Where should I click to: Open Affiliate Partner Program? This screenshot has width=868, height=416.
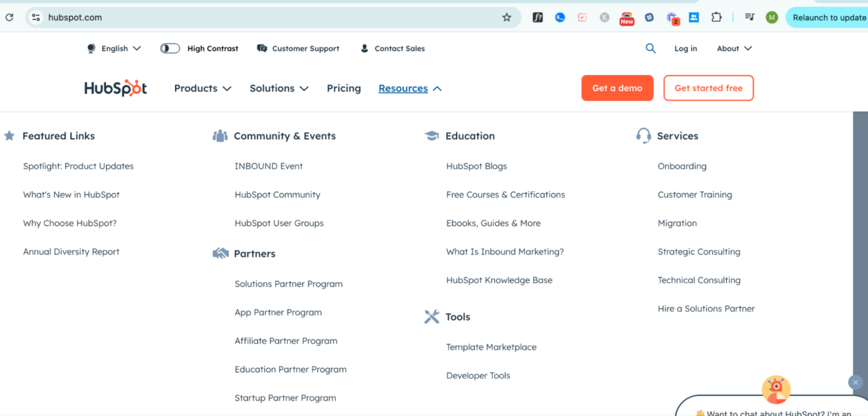(286, 341)
